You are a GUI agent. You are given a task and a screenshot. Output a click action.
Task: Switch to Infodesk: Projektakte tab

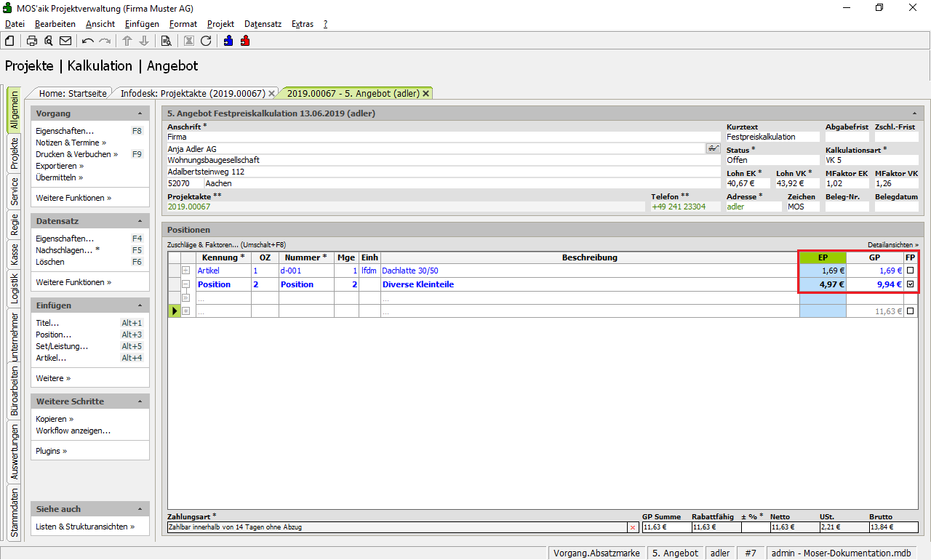coord(192,93)
